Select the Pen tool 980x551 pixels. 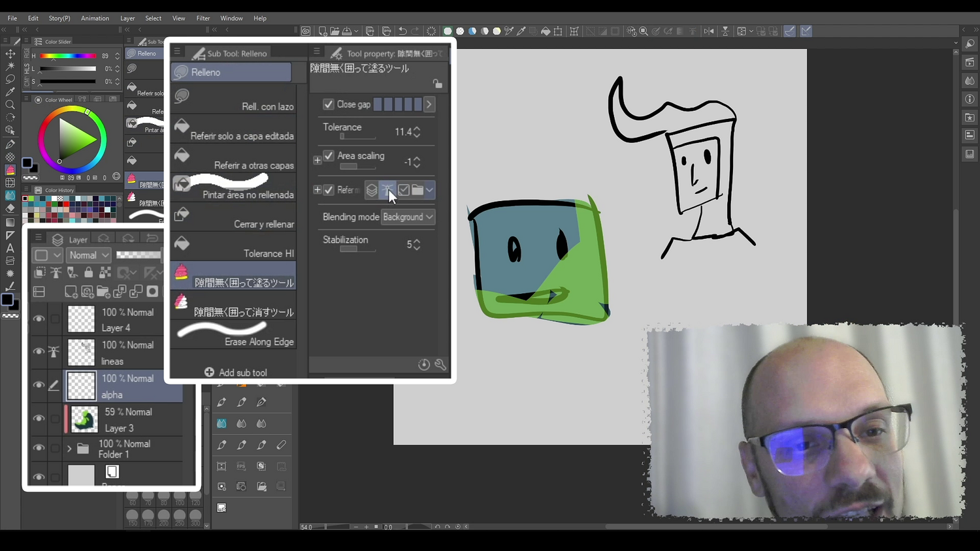click(10, 144)
